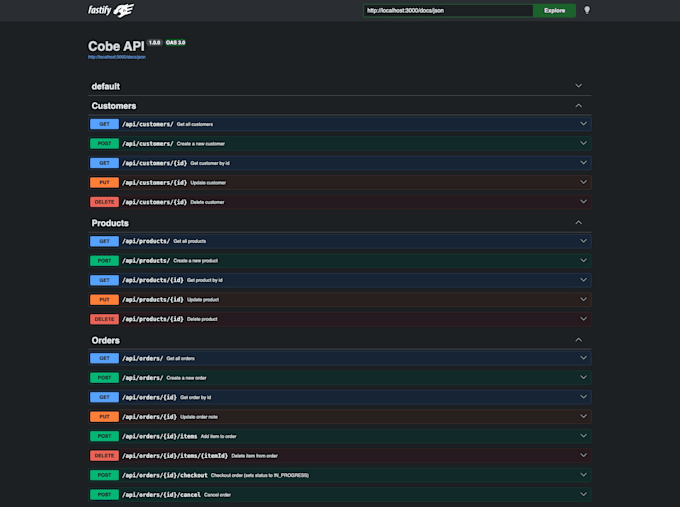Click the 1.0.0 version badge

point(154,43)
